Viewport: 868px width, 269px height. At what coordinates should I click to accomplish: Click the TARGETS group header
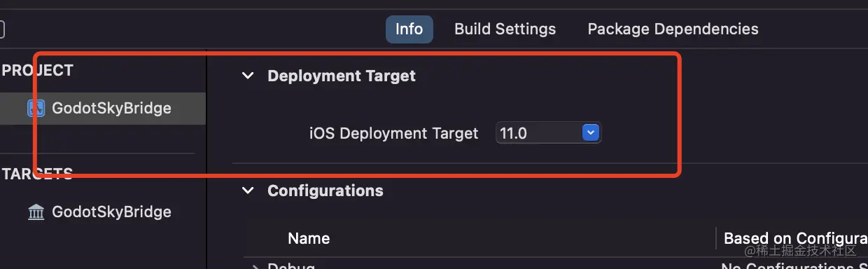[37, 174]
